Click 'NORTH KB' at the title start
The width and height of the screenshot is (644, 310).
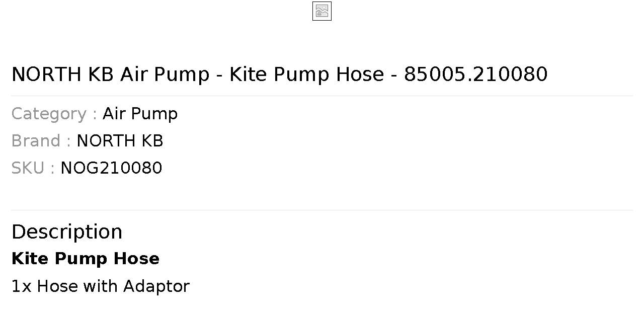(62, 74)
